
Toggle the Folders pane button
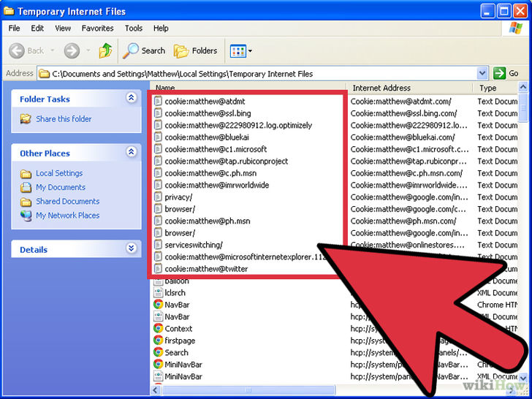click(x=195, y=51)
